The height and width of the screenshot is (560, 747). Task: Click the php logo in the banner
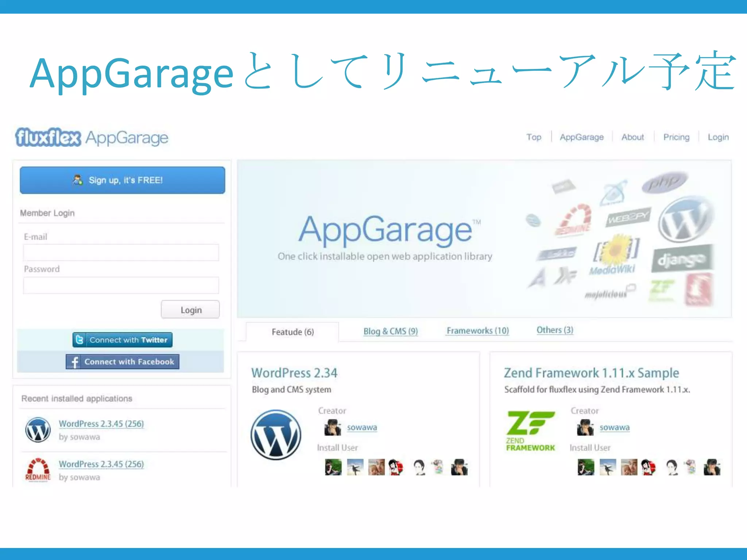[x=665, y=182]
